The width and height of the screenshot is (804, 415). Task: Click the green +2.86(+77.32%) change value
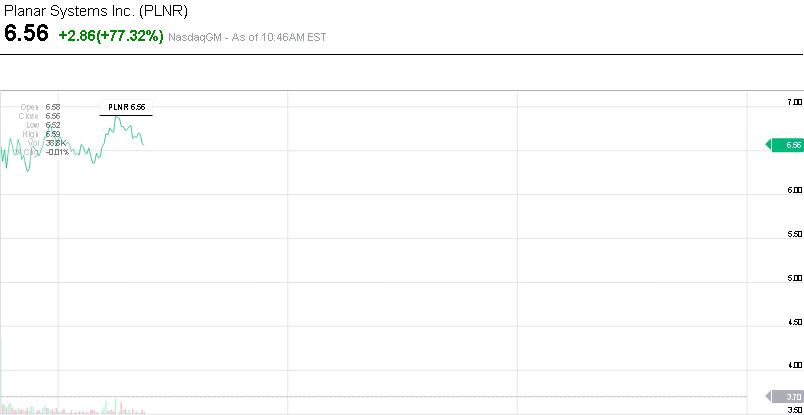pyautogui.click(x=111, y=35)
